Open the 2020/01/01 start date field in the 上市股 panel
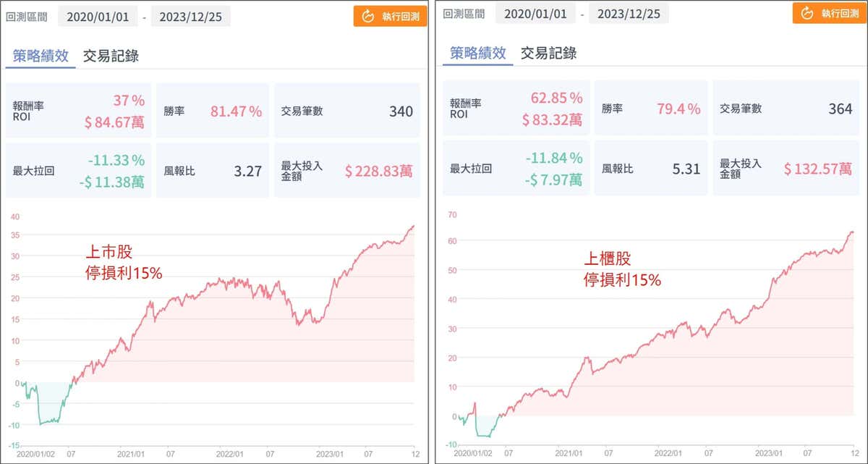 pos(98,16)
